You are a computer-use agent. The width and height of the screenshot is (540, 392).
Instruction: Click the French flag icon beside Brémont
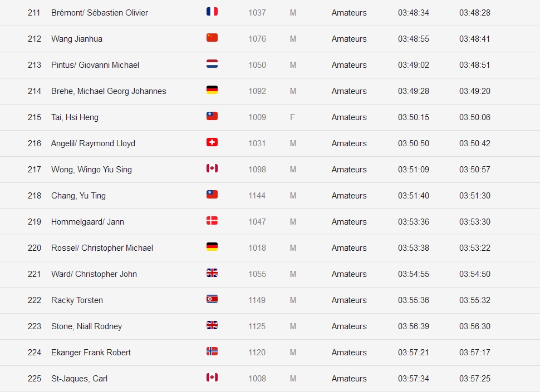[x=212, y=12]
